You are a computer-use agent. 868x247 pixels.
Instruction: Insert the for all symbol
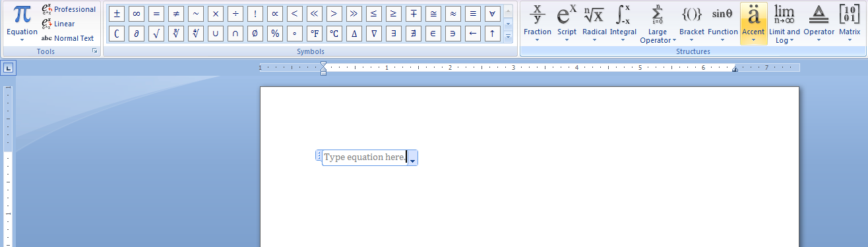tap(493, 13)
